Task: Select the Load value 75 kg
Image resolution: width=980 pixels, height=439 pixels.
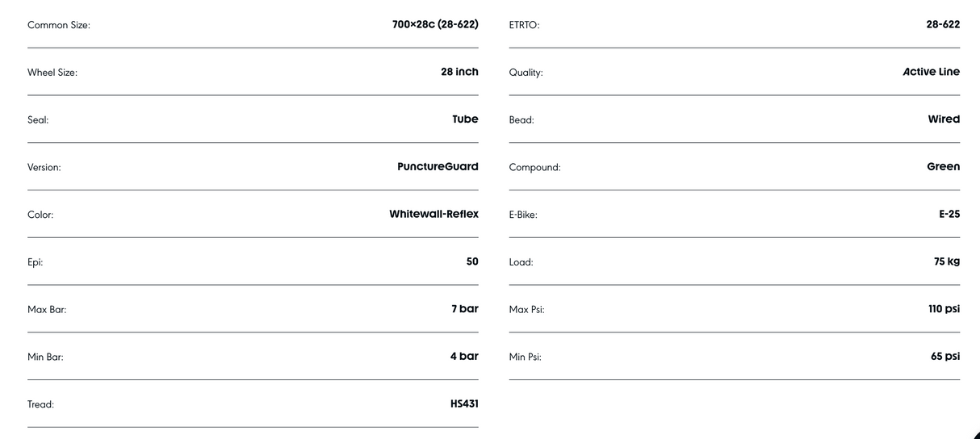Action: point(947,261)
